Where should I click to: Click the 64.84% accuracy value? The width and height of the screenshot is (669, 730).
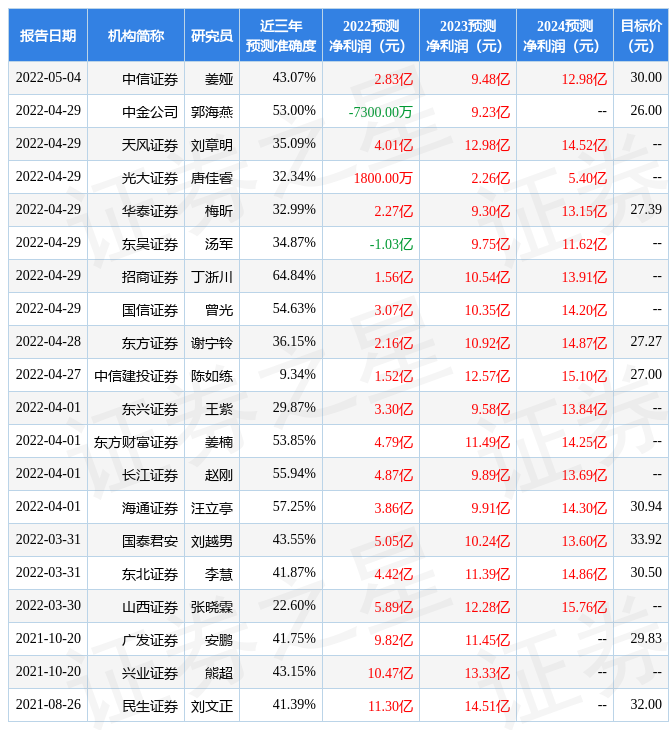coord(294,275)
